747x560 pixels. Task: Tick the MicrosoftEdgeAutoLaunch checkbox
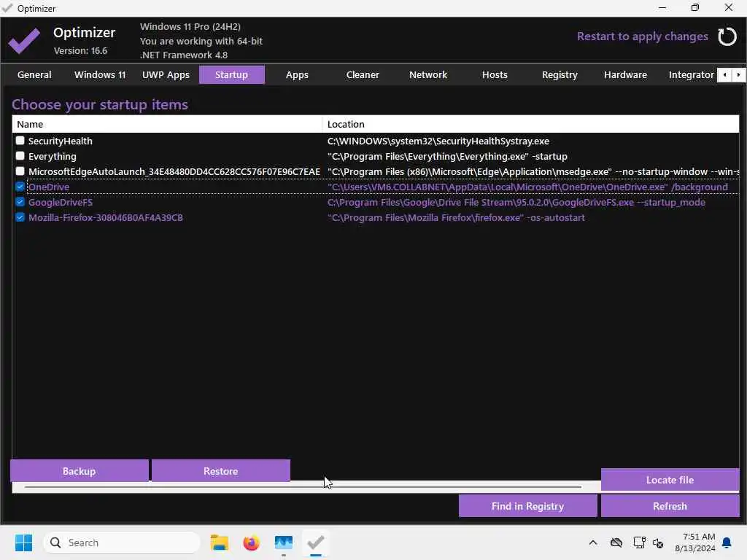click(x=20, y=171)
